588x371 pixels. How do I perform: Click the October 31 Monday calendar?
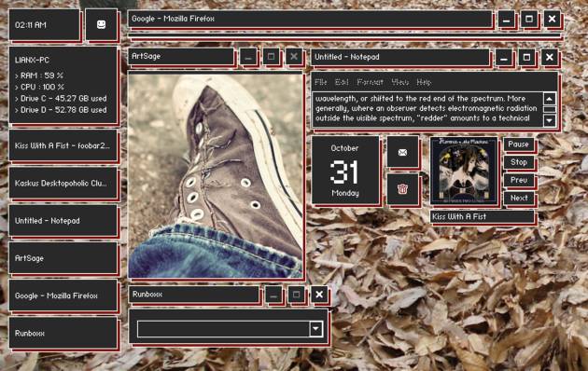(x=345, y=171)
